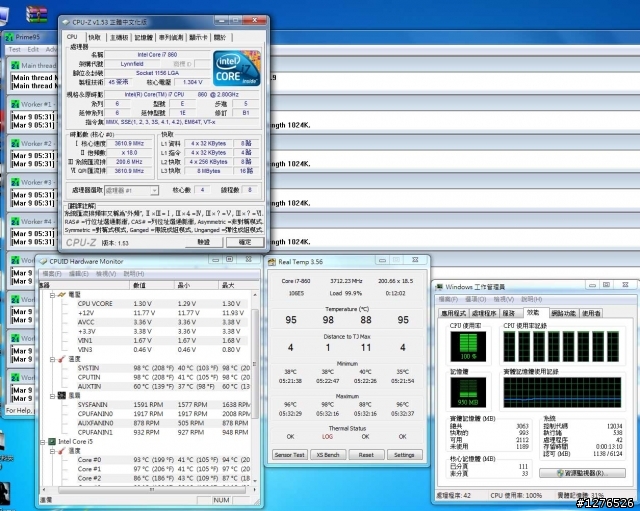Viewport: 640px width, 511px height.
Task: Open Real Temp Settings
Action: pos(404,455)
